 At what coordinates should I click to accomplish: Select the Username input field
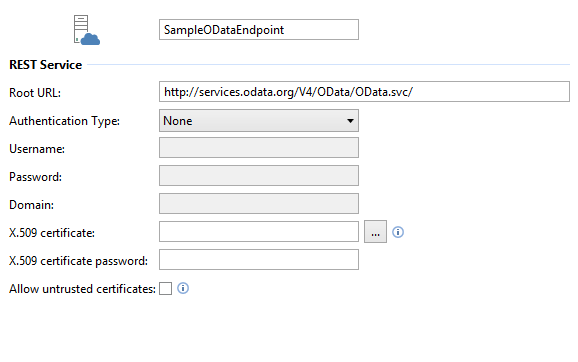[x=259, y=147]
